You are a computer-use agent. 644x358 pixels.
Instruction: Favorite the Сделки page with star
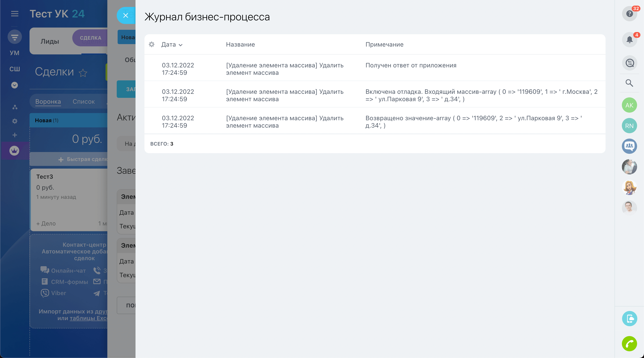(83, 73)
